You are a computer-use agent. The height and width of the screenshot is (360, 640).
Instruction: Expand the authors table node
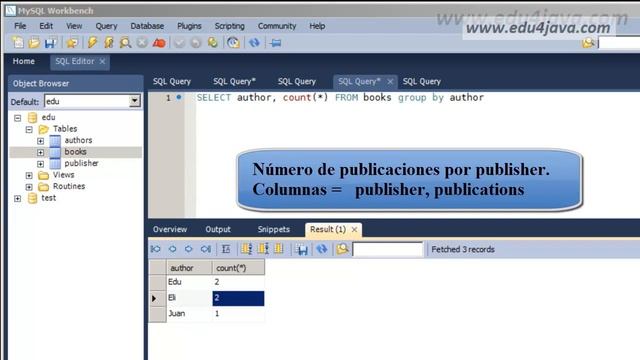pyautogui.click(x=40, y=141)
